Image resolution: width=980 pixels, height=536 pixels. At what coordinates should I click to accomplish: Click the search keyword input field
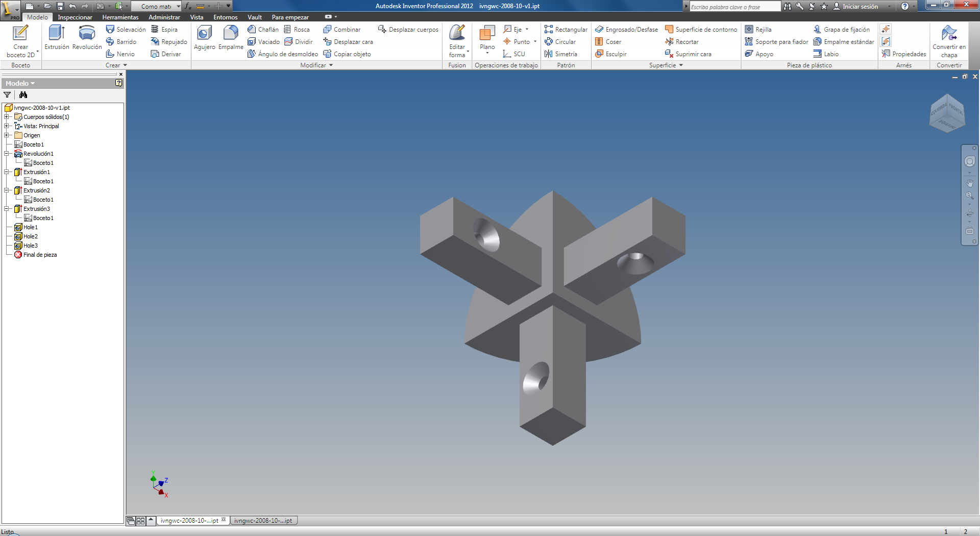(735, 7)
